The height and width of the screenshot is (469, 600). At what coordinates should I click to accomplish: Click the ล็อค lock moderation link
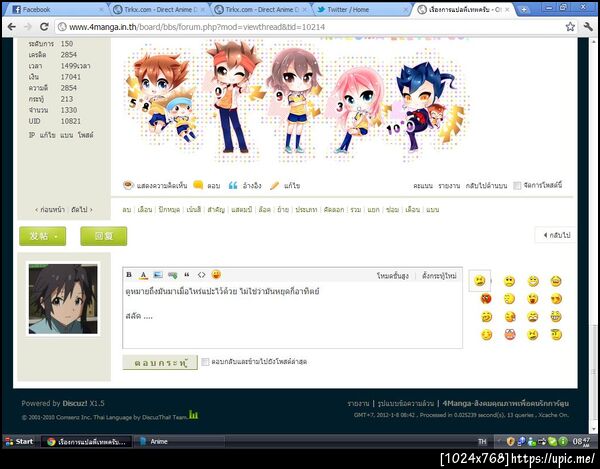coord(264,210)
